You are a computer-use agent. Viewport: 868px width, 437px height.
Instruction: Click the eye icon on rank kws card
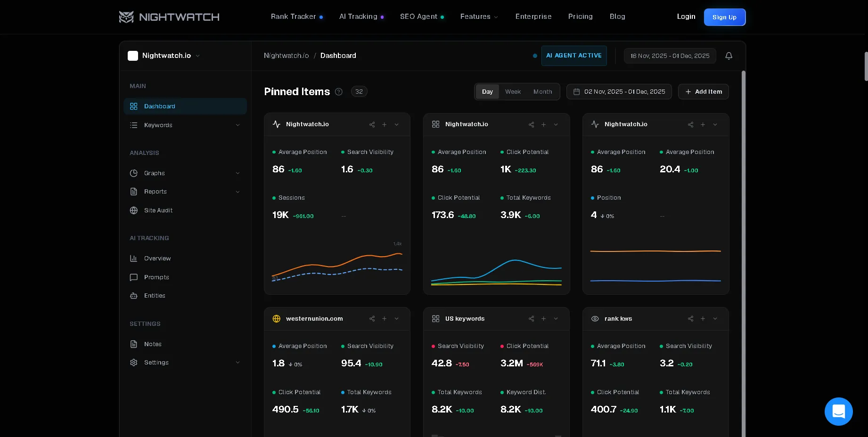[595, 319]
